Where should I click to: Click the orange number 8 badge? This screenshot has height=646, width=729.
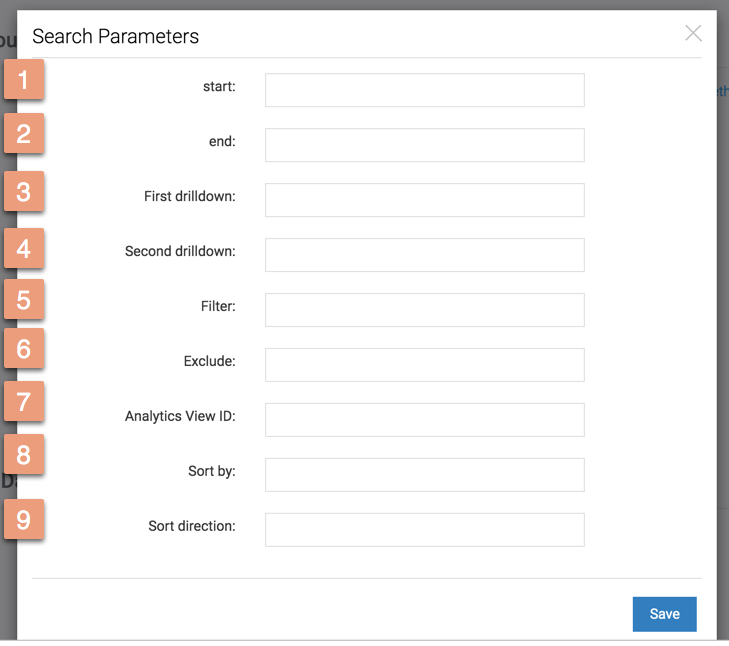coord(24,454)
